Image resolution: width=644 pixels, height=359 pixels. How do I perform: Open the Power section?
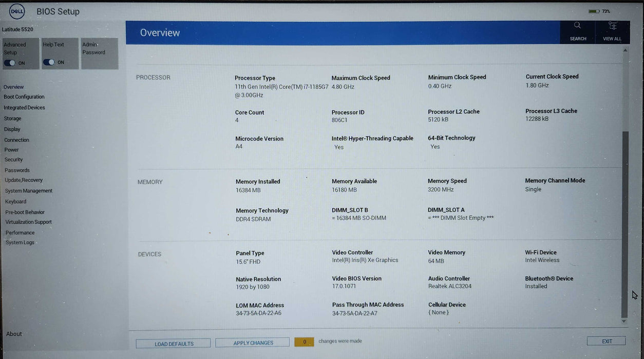tap(12, 150)
